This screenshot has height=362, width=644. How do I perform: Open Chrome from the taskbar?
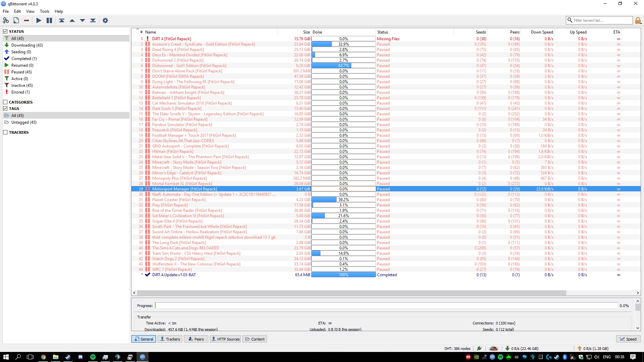43,357
